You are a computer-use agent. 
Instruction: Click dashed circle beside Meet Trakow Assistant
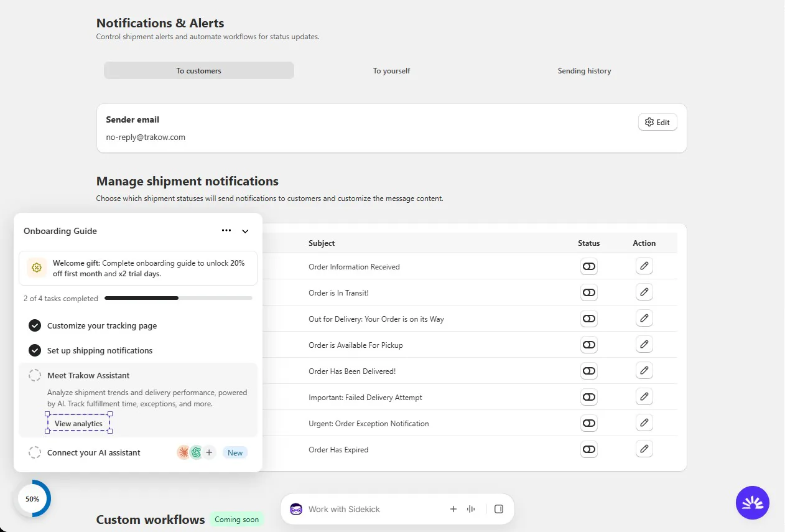[x=35, y=375]
